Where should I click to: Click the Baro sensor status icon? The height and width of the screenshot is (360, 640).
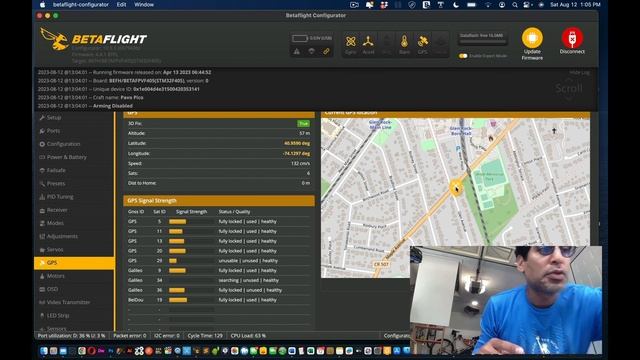(x=404, y=41)
